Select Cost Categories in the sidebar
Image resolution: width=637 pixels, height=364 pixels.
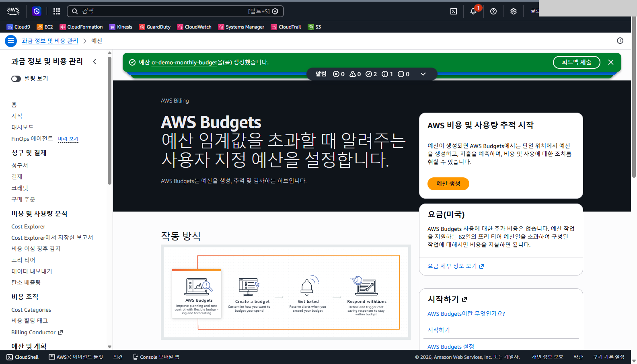(x=31, y=310)
